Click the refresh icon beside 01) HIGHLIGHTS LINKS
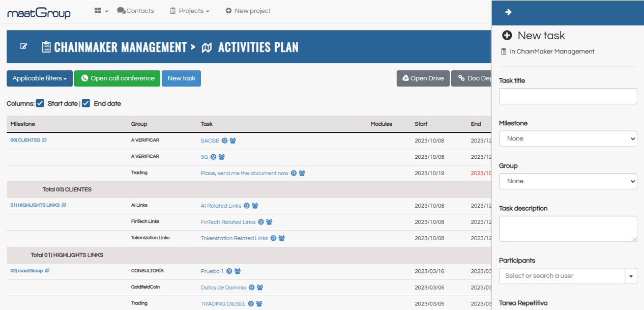 coord(64,205)
